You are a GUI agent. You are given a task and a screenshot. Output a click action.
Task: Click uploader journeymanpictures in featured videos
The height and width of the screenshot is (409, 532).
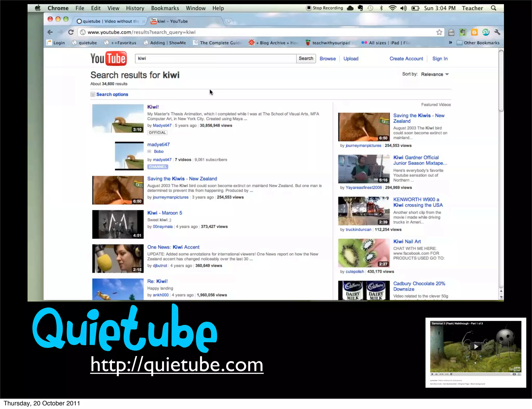click(363, 146)
